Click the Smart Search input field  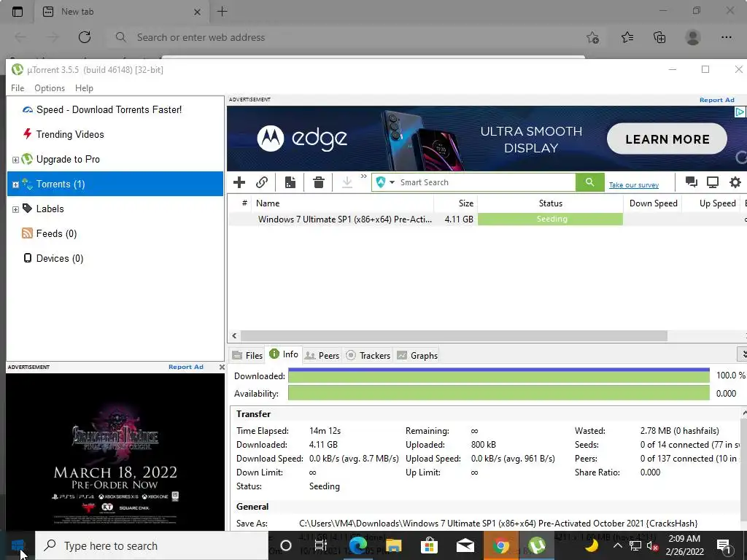pos(486,182)
